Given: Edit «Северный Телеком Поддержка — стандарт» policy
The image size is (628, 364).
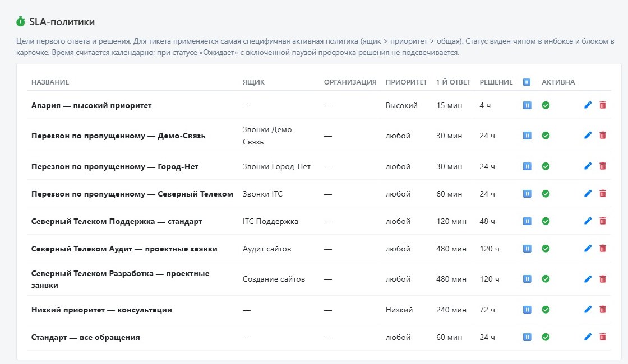Looking at the screenshot, I should pyautogui.click(x=588, y=221).
